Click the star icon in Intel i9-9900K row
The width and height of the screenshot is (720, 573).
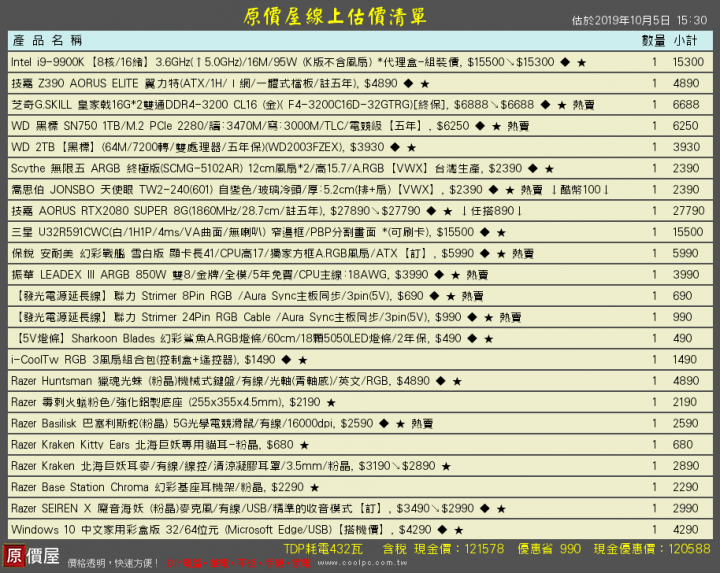coord(582,62)
